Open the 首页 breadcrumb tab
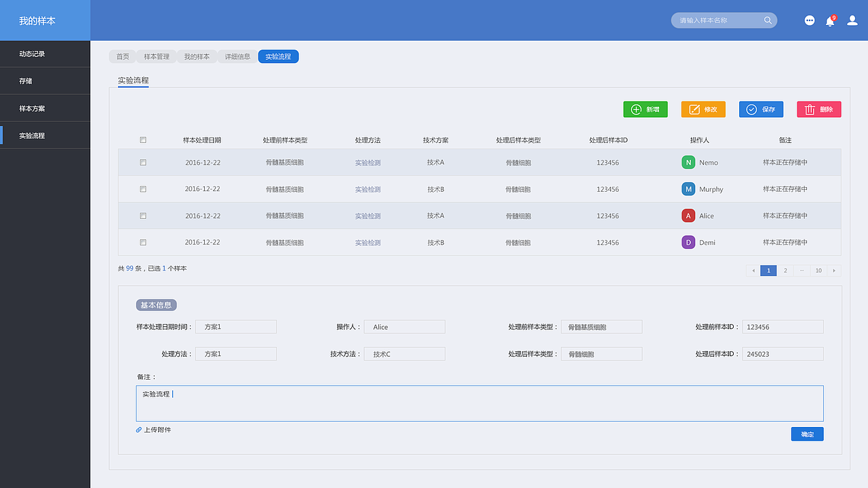 (x=123, y=57)
